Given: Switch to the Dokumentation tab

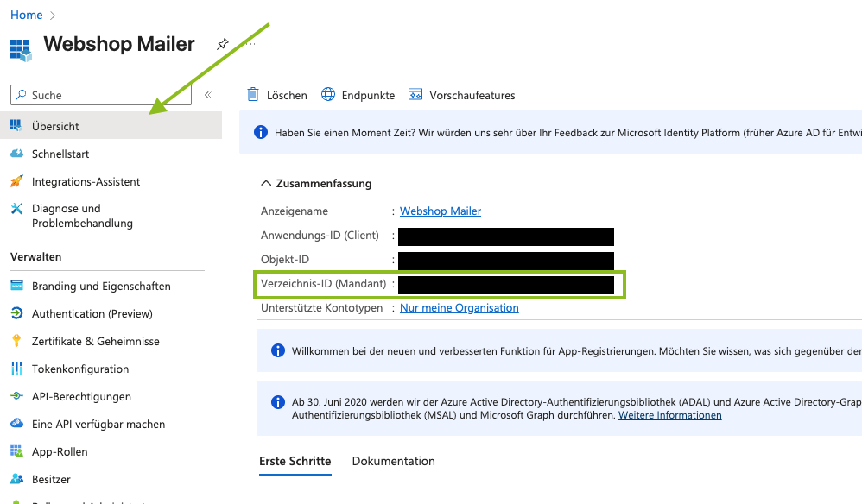Looking at the screenshot, I should [393, 461].
